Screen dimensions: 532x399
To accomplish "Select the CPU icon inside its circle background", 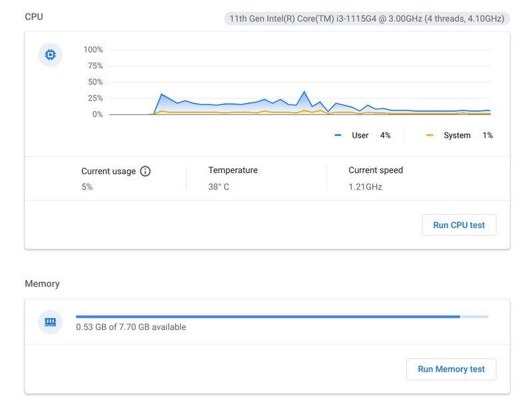I will [x=49, y=55].
